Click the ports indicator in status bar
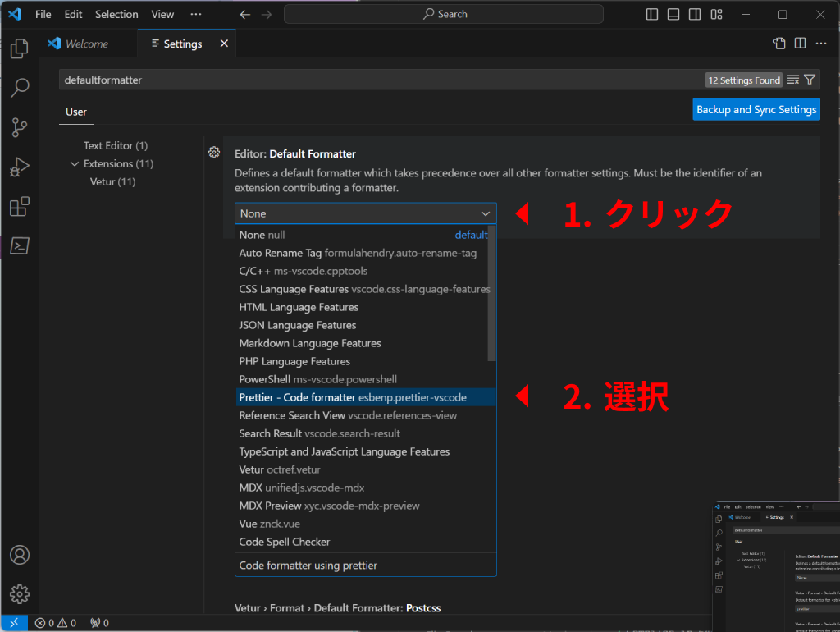The height and width of the screenshot is (632, 840). (99, 623)
